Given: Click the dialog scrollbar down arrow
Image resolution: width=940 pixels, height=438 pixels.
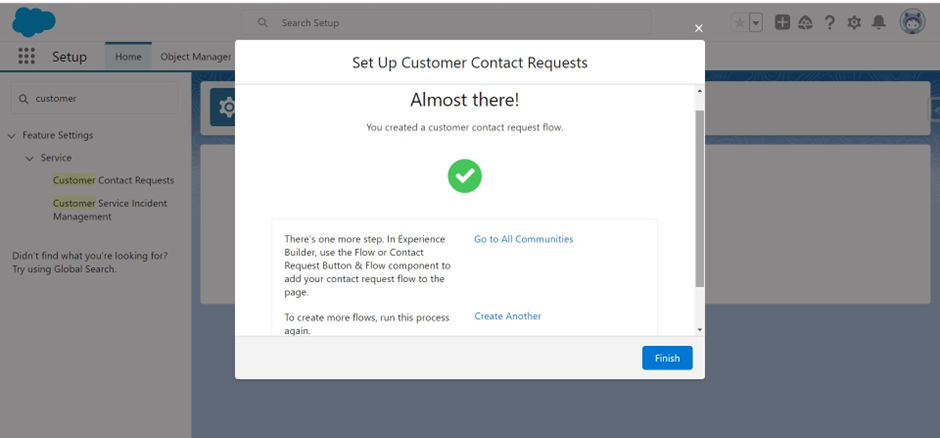Looking at the screenshot, I should (700, 330).
